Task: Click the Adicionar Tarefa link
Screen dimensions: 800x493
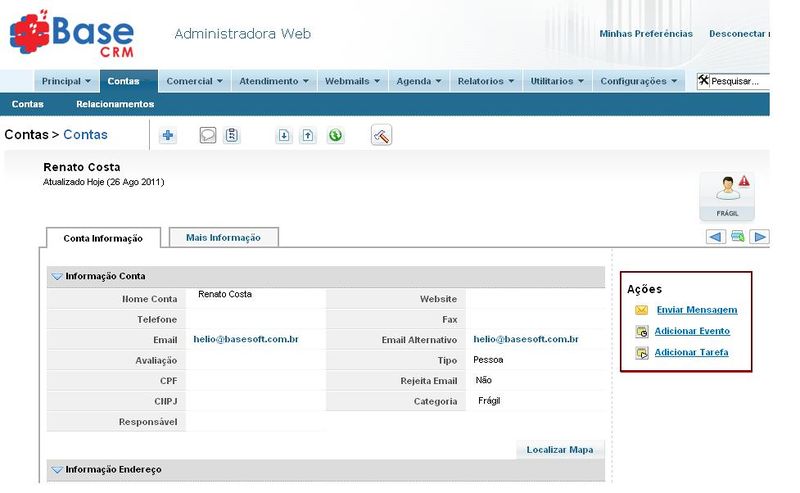Action: coord(691,352)
